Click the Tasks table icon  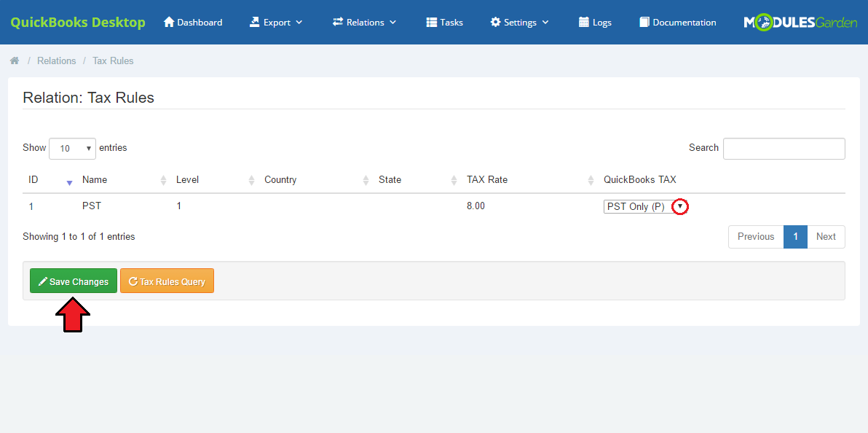click(432, 22)
